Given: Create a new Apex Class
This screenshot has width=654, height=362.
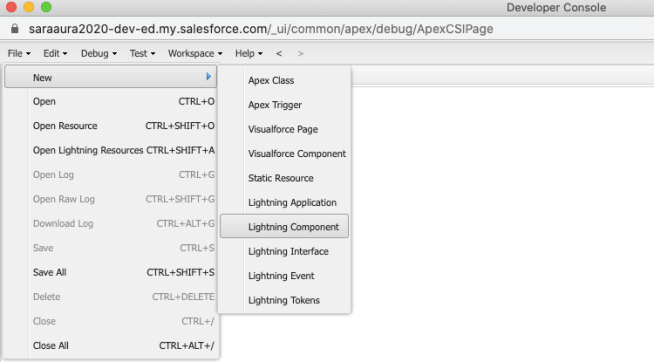Looking at the screenshot, I should coord(284,80).
